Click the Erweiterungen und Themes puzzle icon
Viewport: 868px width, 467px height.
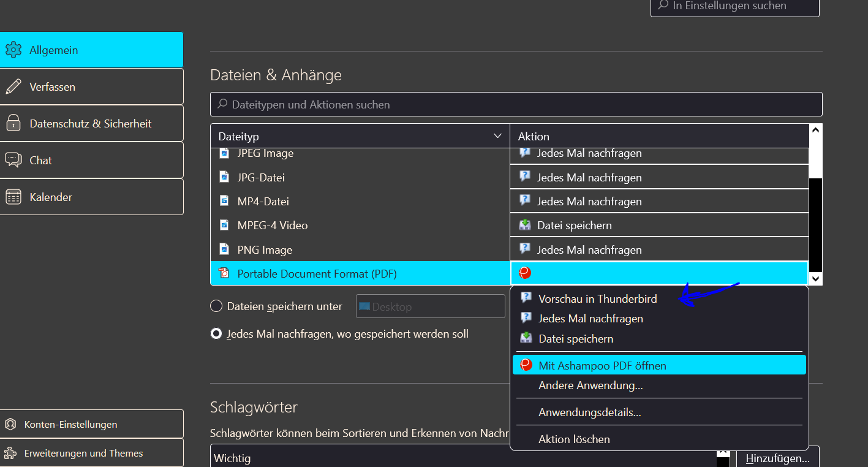[10, 454]
